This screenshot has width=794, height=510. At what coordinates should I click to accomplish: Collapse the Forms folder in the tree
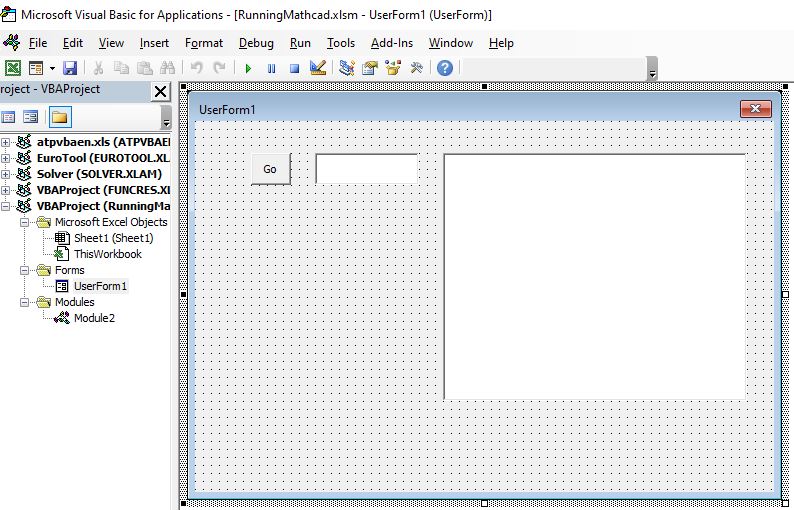25,270
